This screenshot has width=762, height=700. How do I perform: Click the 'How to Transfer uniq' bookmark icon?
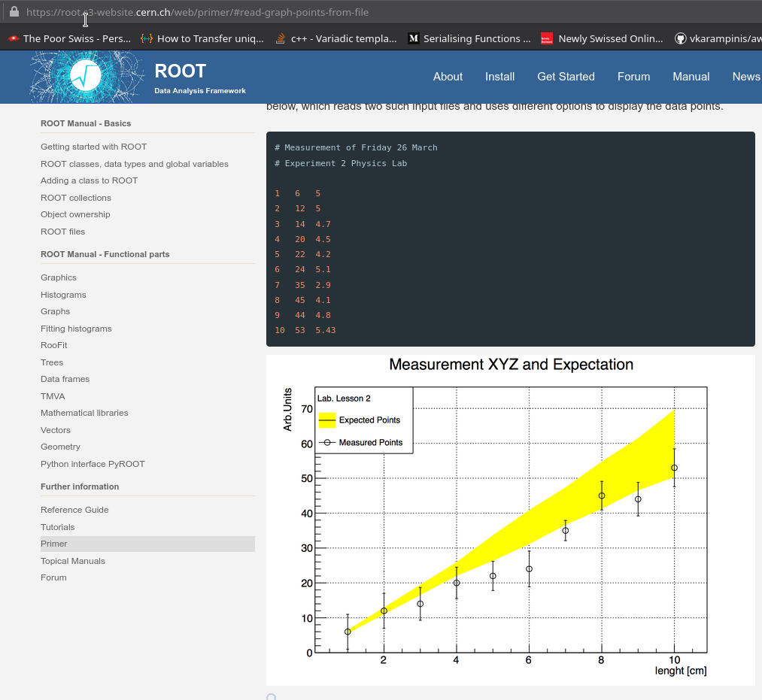[146, 38]
